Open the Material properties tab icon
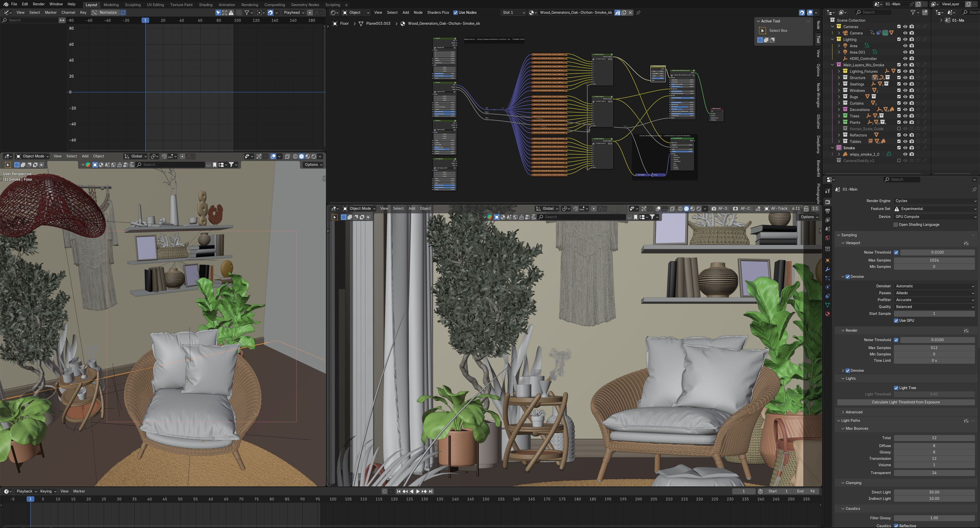980x528 pixels. 827,314
